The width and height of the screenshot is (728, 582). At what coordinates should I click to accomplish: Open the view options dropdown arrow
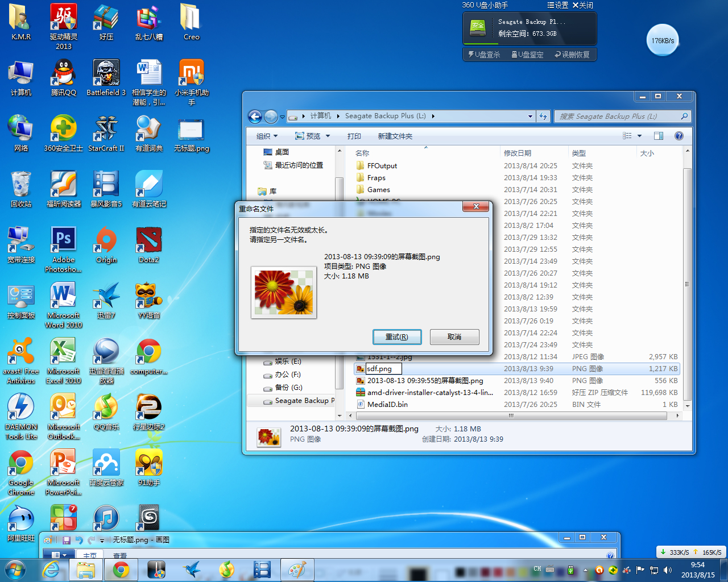[639, 136]
